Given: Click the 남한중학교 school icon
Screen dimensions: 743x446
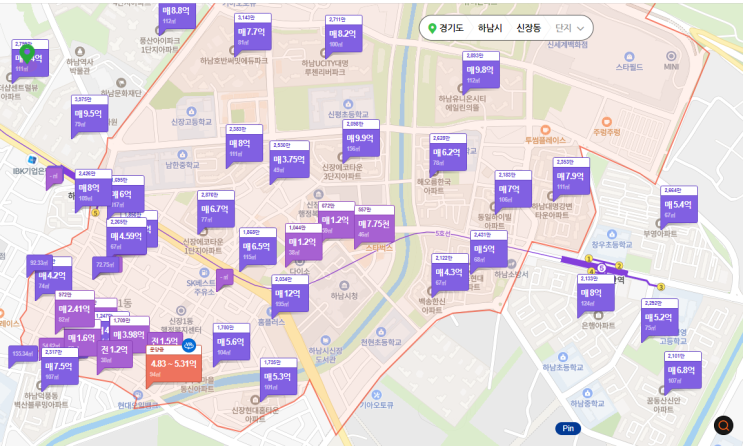Looking at the screenshot, I should click(x=182, y=155).
